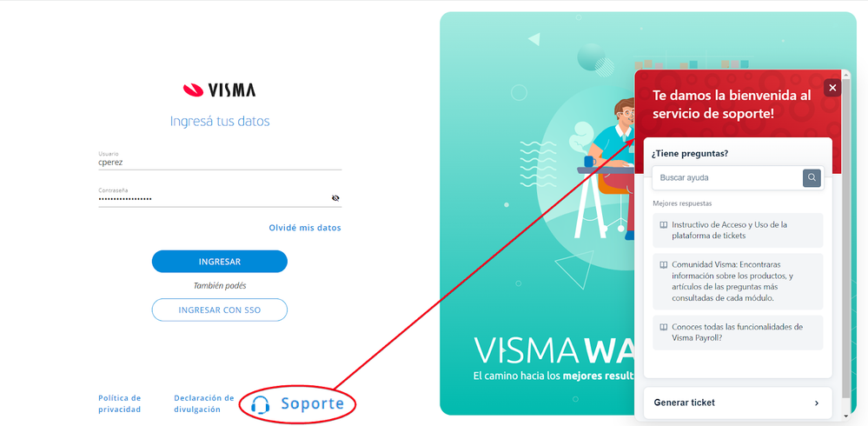Click book icon beside Instructivo de Acceso article
This screenshot has width=868, height=426.
663,225
